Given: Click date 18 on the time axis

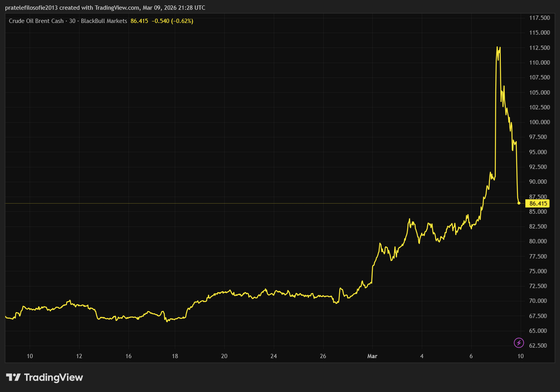Looking at the screenshot, I should click(175, 356).
